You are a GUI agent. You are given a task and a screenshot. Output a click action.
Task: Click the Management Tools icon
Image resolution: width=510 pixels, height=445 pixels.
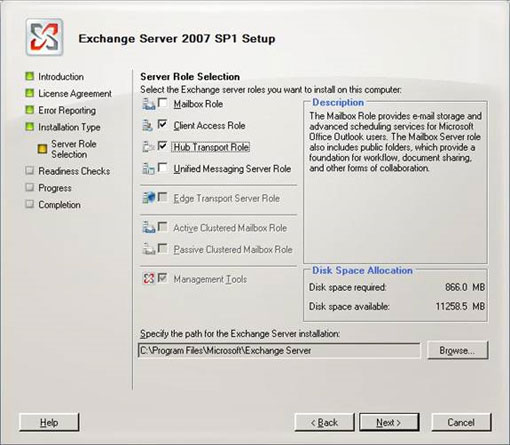[x=149, y=278]
